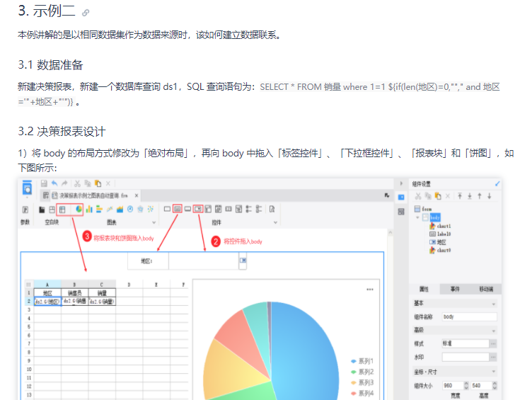The width and height of the screenshot is (532, 400).
Task: Click the pie chart icon in toolbar
Action: pyautogui.click(x=79, y=209)
